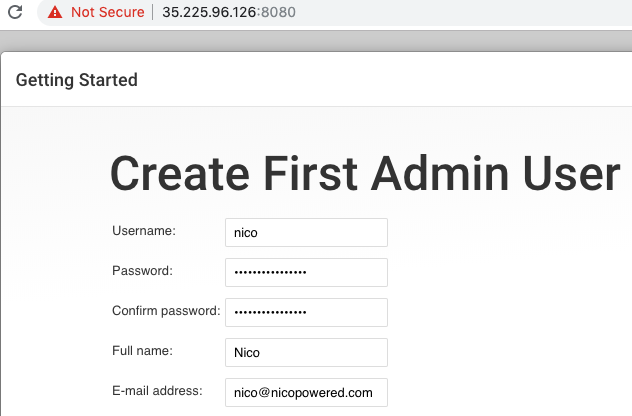Click the Password label

point(143,271)
